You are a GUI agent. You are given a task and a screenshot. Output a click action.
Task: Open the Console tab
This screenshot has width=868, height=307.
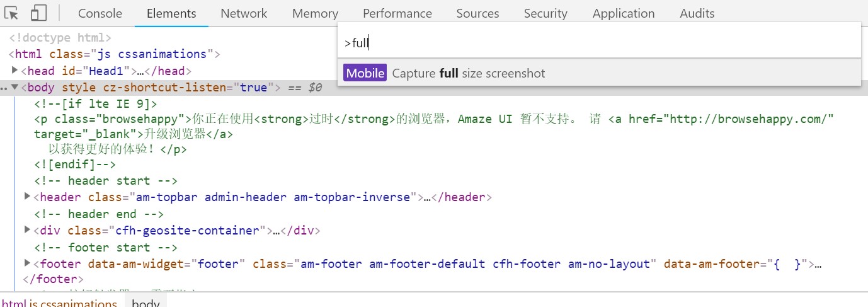pyautogui.click(x=100, y=13)
